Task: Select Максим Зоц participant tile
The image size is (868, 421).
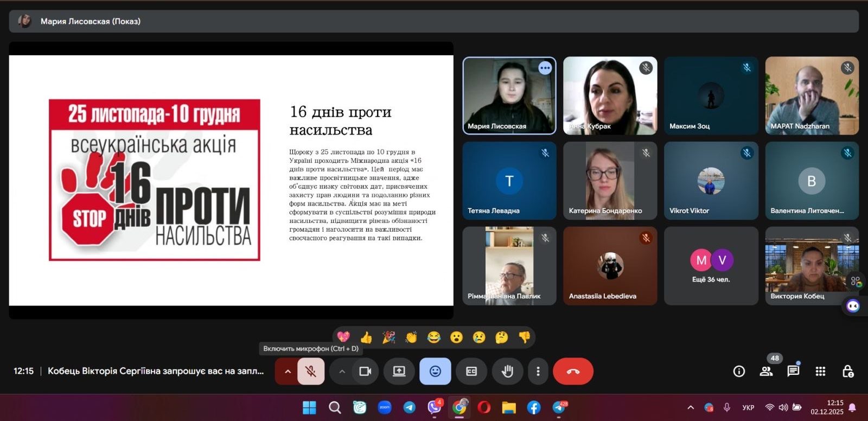Action: click(x=711, y=95)
